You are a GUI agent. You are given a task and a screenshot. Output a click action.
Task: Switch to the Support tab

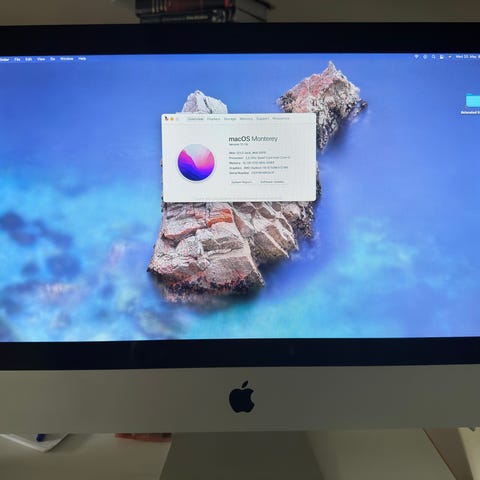[x=263, y=119]
